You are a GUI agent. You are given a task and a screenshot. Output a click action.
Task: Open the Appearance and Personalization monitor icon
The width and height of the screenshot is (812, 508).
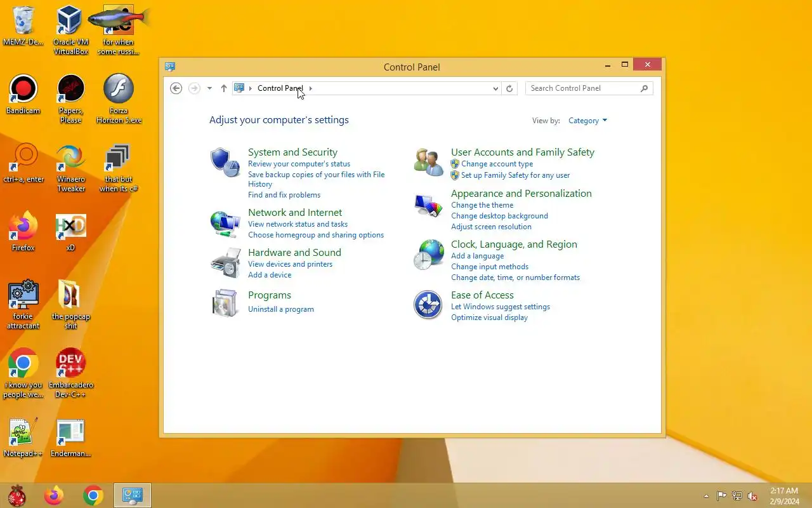point(428,206)
